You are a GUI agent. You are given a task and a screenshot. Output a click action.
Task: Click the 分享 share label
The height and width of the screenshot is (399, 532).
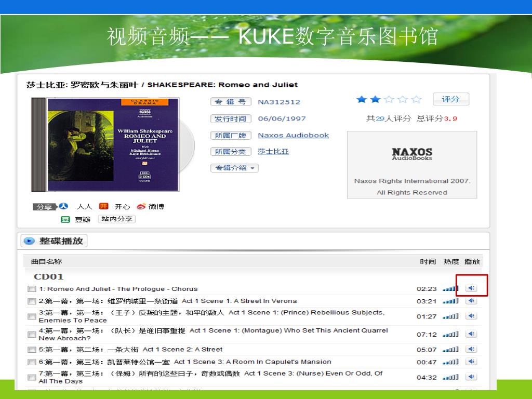(45, 207)
